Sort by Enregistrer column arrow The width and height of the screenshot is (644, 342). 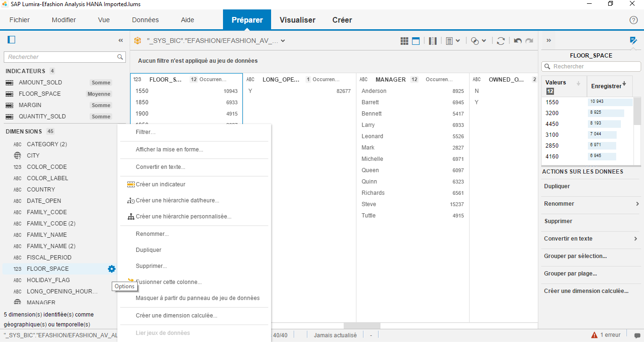click(x=624, y=83)
